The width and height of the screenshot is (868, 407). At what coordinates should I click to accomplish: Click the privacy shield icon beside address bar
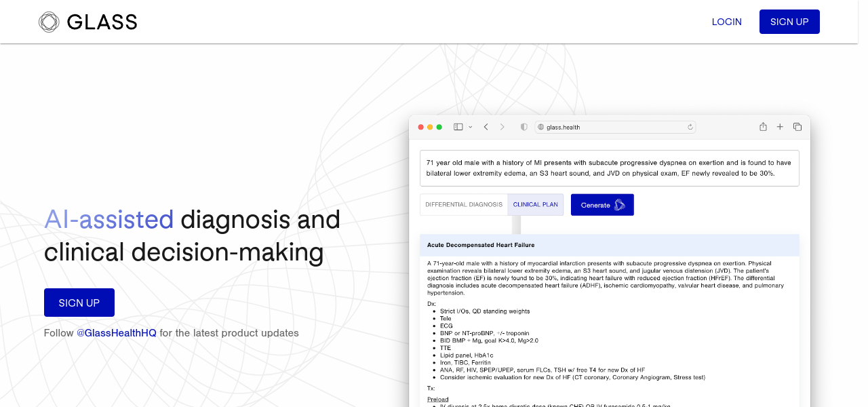tap(524, 127)
